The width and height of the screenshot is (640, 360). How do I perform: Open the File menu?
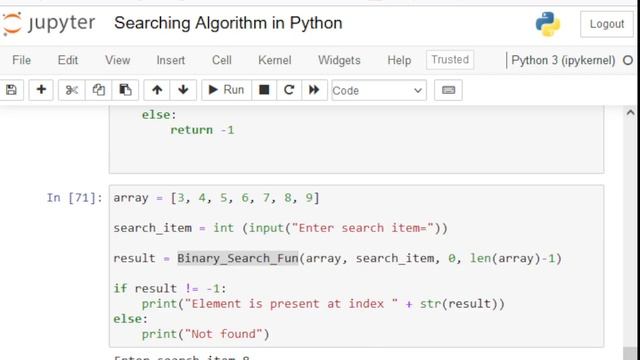click(x=21, y=60)
